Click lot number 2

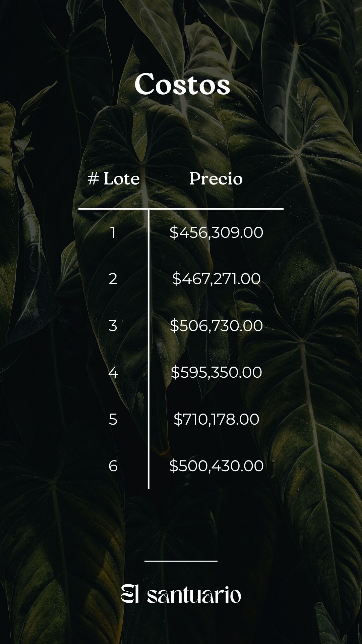pyautogui.click(x=113, y=279)
